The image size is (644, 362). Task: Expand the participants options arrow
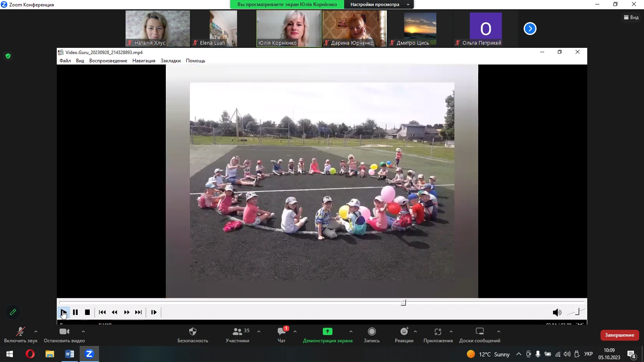click(259, 331)
